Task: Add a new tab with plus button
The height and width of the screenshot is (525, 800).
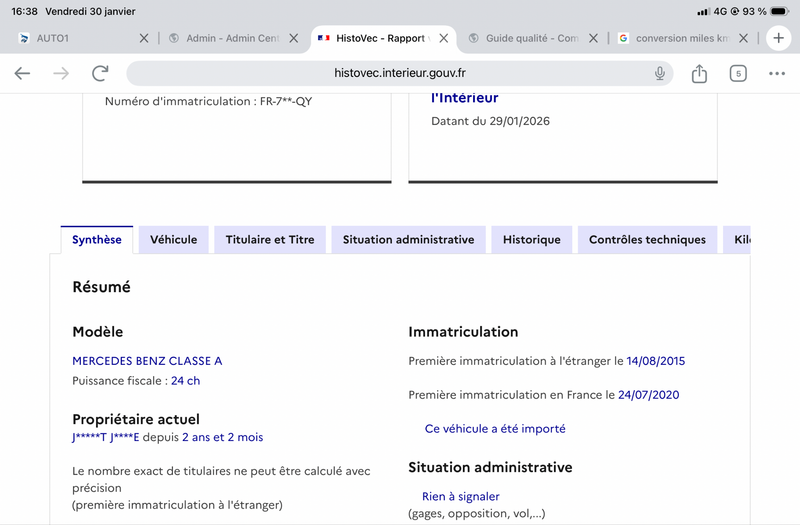Action: [778, 38]
